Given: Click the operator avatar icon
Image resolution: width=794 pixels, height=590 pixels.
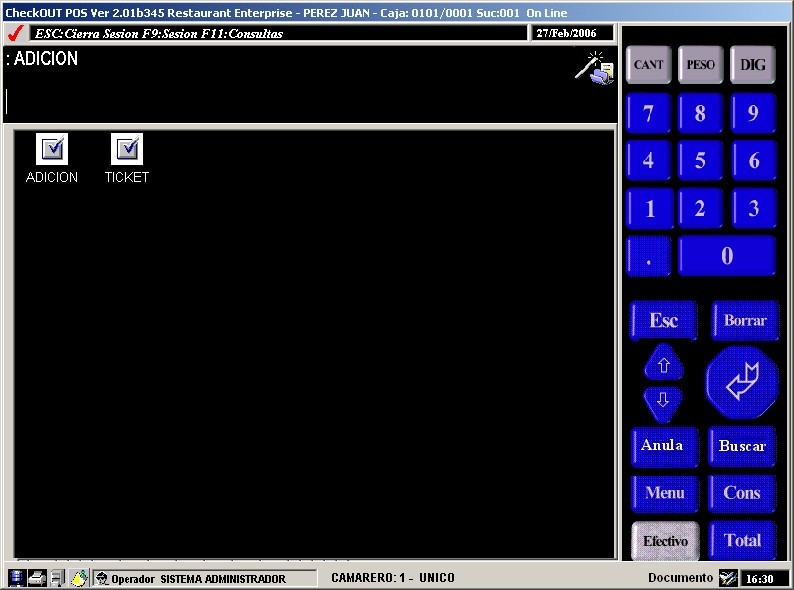Looking at the screenshot, I should click(x=102, y=578).
